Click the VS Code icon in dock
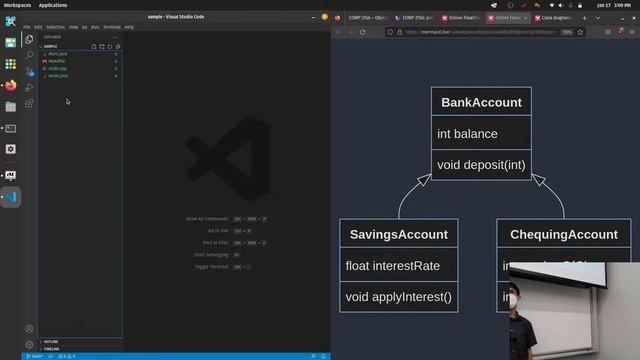Screen dimensions: 640x360 coord(11,197)
